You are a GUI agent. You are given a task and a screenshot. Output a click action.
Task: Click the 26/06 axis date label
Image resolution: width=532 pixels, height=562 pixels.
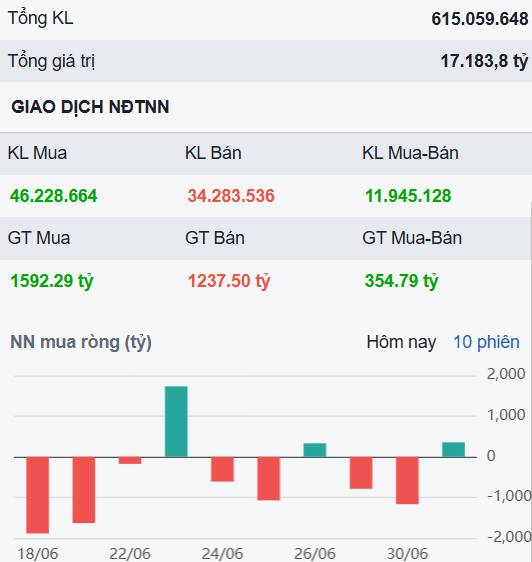tap(315, 554)
